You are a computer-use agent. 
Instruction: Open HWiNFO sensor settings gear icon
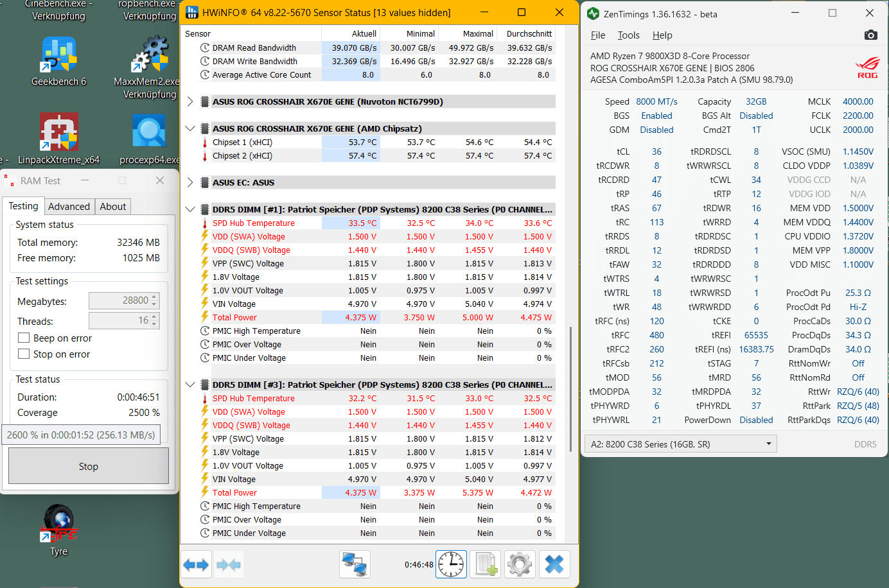(520, 565)
